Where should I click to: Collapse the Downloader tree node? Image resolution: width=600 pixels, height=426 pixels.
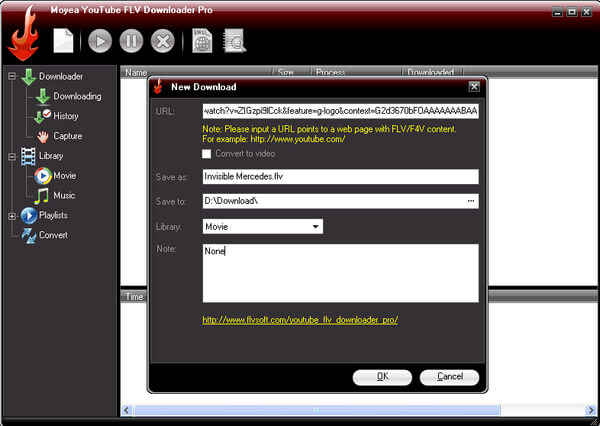pos(12,76)
